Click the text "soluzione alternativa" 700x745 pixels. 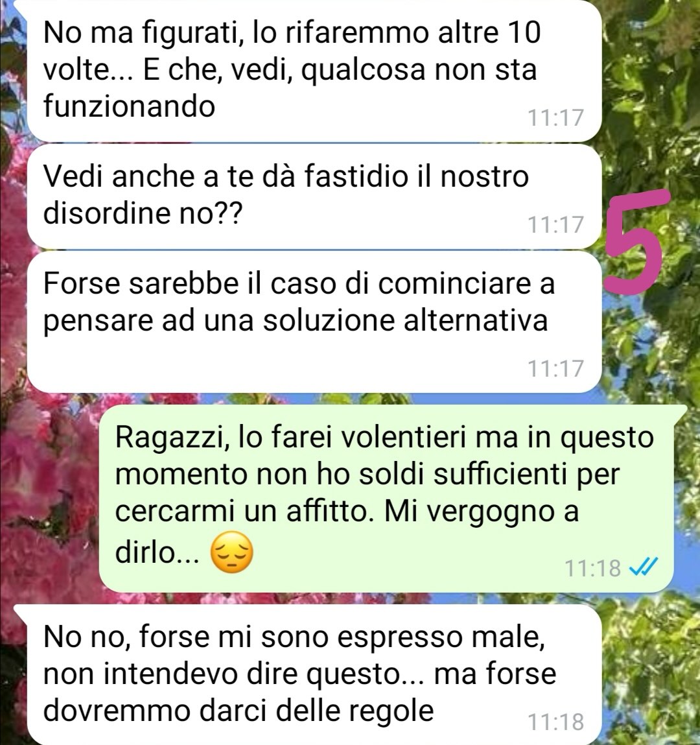(406, 320)
